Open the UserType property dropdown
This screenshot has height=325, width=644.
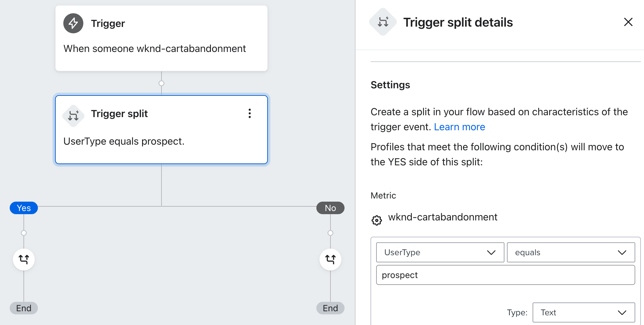(x=440, y=252)
